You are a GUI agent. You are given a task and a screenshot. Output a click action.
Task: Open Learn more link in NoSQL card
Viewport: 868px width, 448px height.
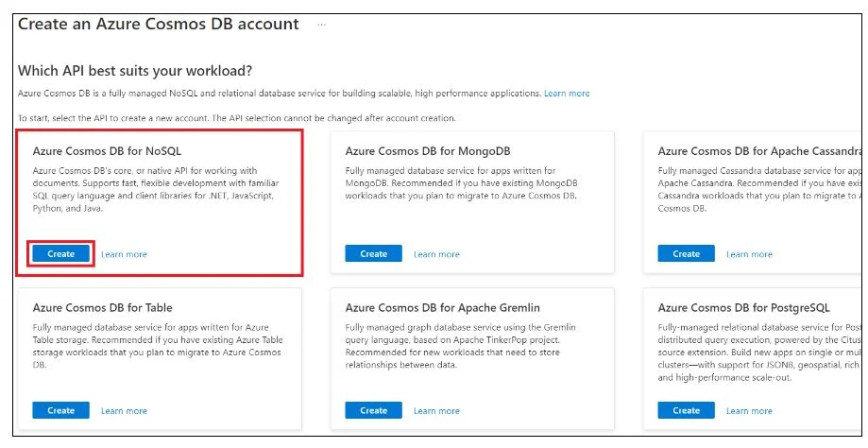click(124, 254)
